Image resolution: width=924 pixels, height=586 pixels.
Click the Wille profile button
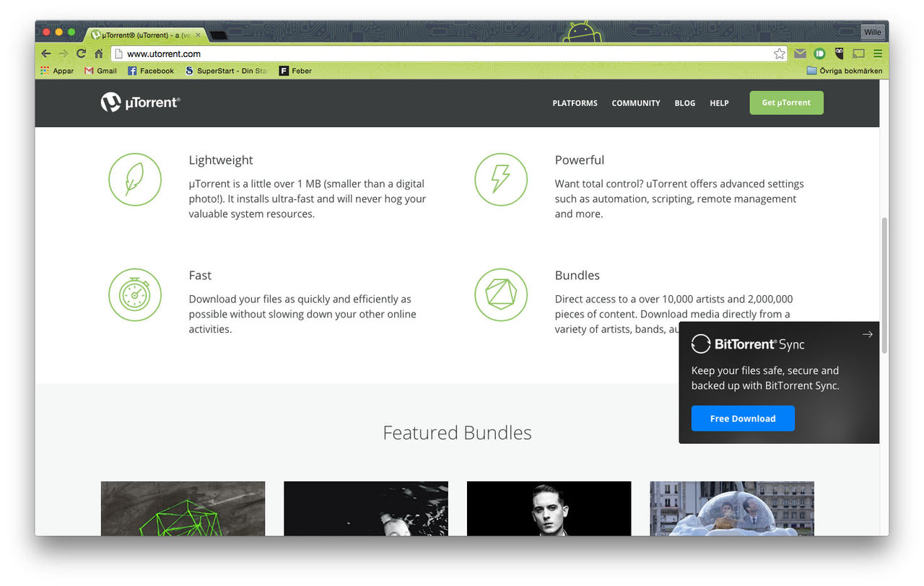873,32
